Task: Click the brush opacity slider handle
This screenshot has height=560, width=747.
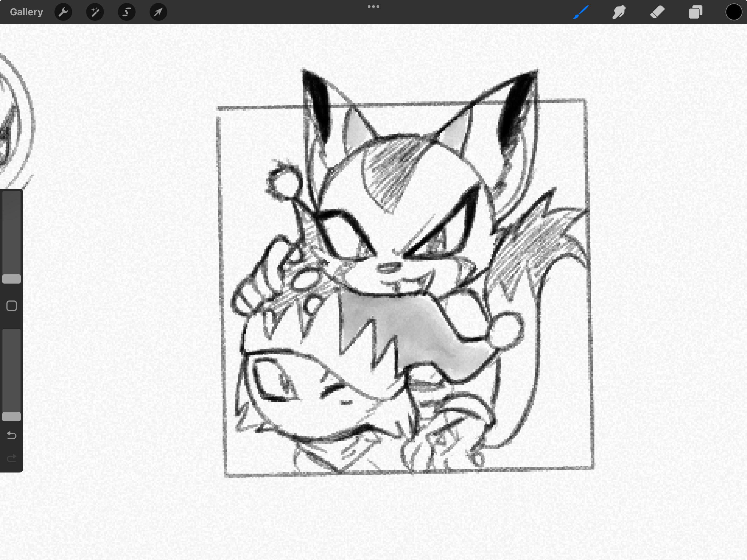Action: tap(11, 416)
